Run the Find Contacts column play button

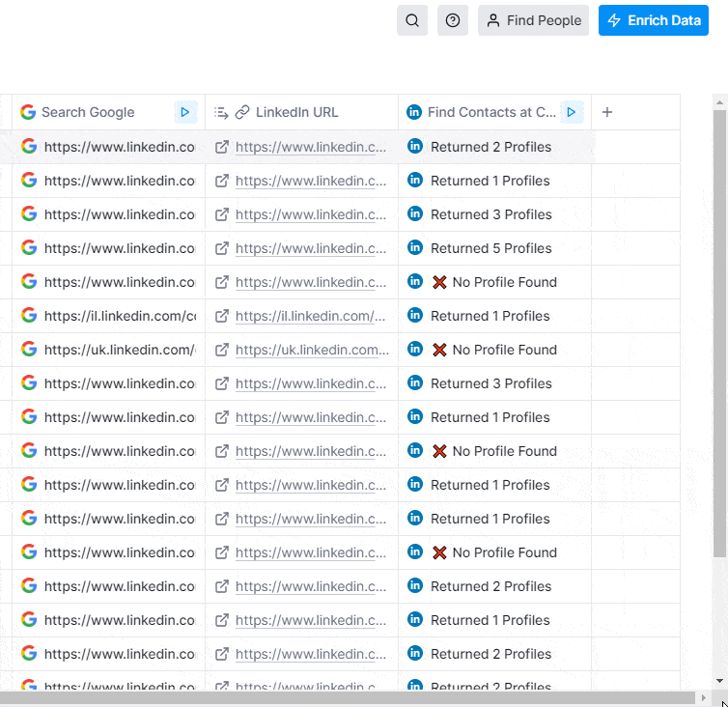click(x=572, y=112)
